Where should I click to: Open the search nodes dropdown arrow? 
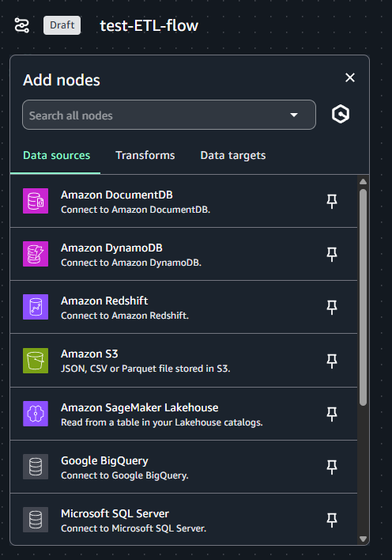294,115
